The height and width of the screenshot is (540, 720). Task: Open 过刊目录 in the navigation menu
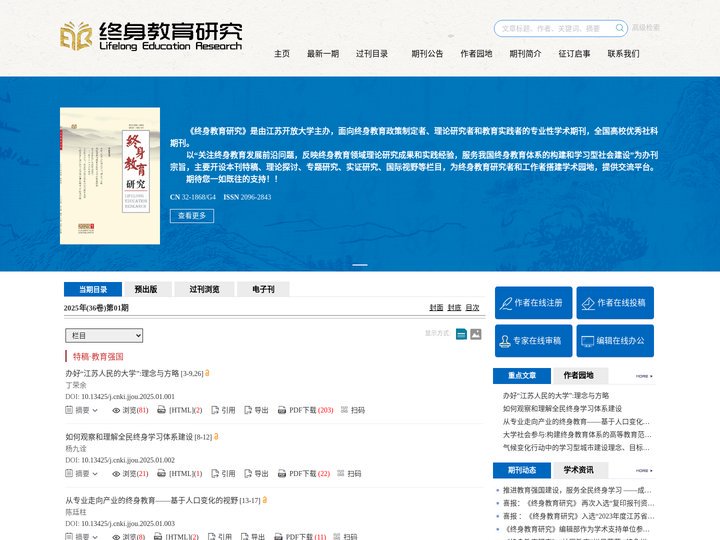pos(372,54)
